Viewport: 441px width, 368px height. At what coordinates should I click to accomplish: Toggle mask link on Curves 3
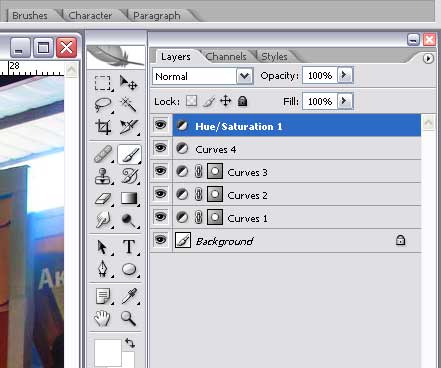(198, 171)
